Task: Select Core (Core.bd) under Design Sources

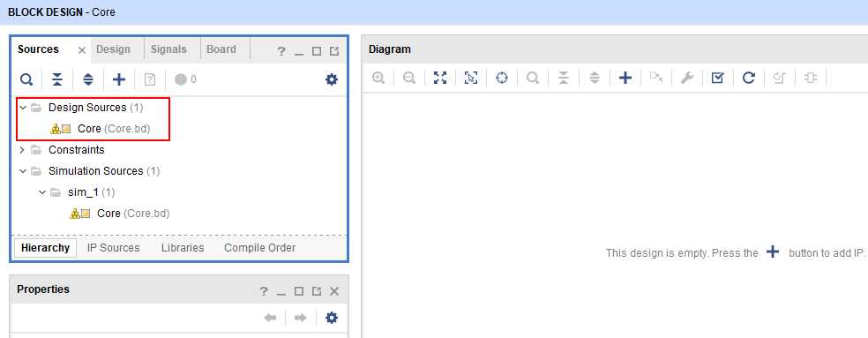Action: (101, 129)
